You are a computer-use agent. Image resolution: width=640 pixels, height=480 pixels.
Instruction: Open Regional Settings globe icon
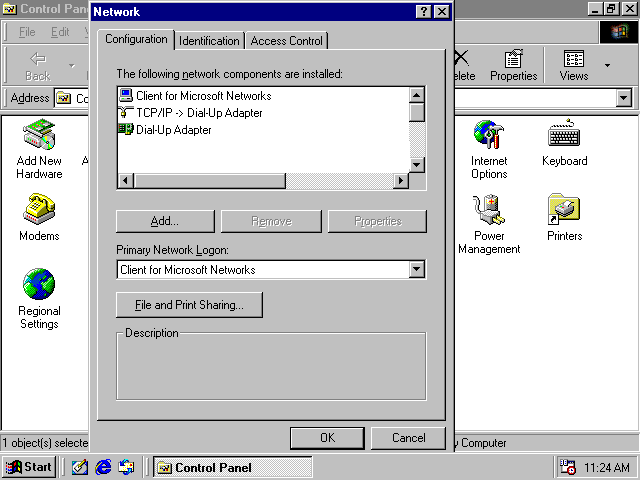pyautogui.click(x=39, y=298)
